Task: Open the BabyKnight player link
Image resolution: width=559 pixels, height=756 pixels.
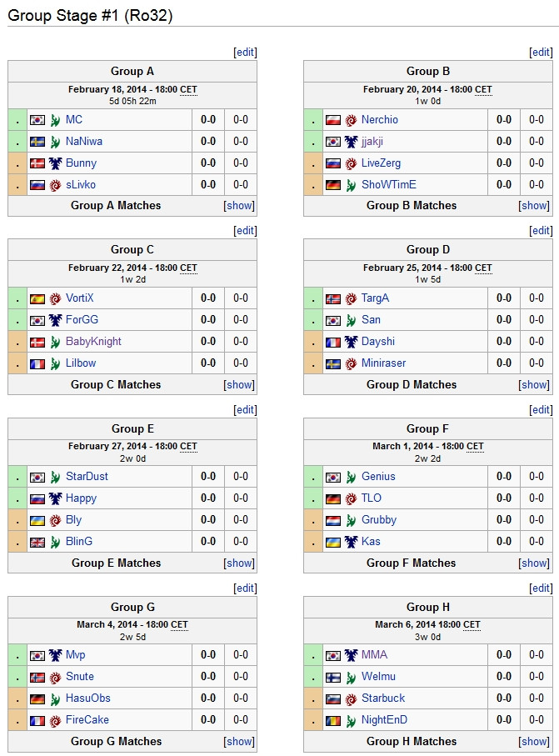Action: (x=93, y=342)
